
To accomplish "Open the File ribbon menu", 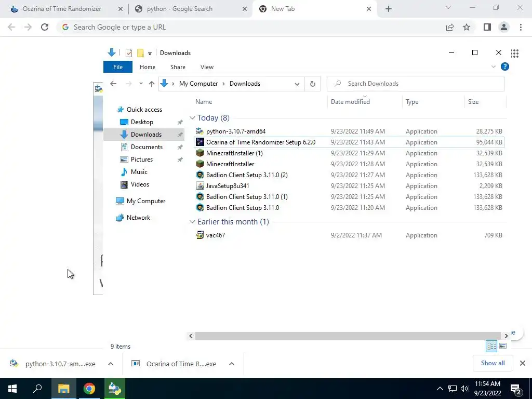I will (118, 67).
